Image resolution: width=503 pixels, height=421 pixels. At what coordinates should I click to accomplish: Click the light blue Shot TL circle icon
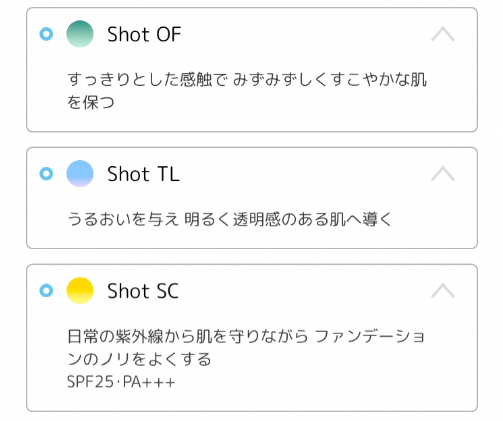[80, 174]
